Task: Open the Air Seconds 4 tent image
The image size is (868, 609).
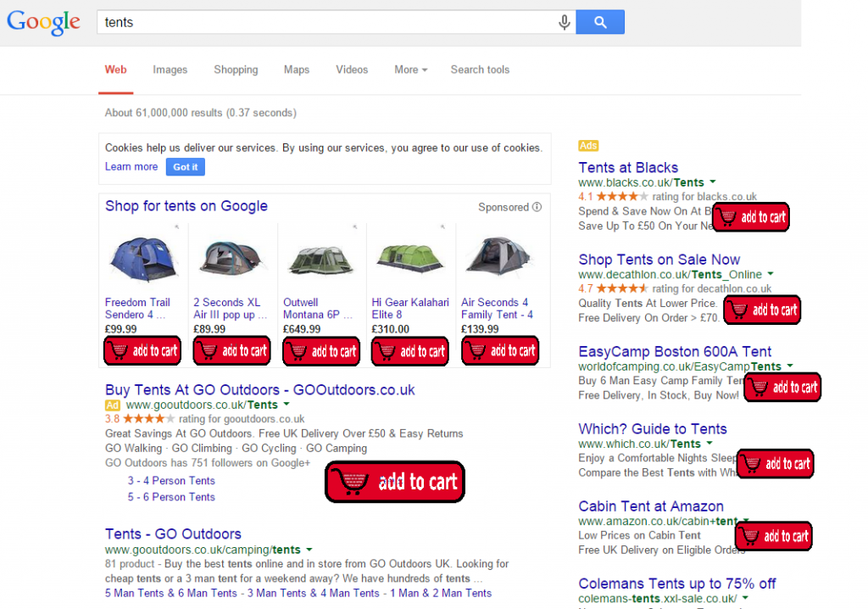Action: (498, 256)
